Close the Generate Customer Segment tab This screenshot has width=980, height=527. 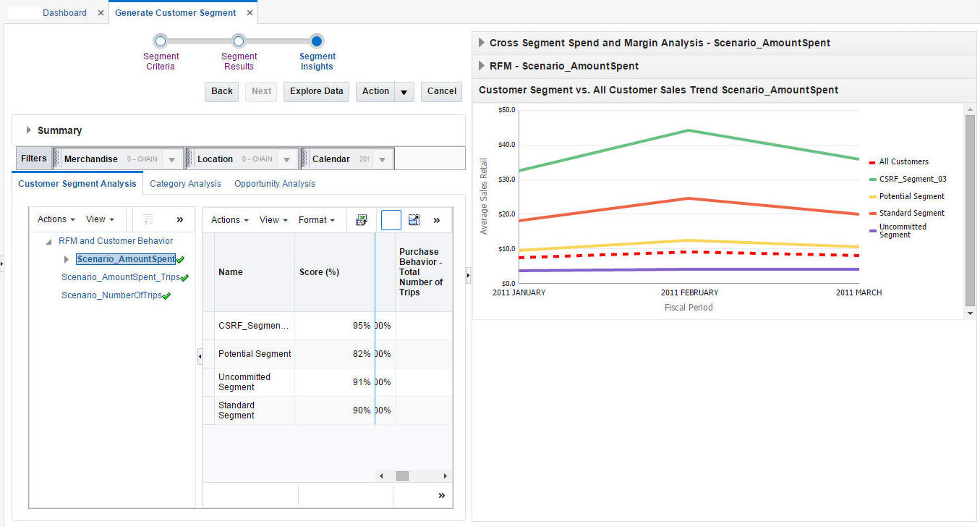250,12
